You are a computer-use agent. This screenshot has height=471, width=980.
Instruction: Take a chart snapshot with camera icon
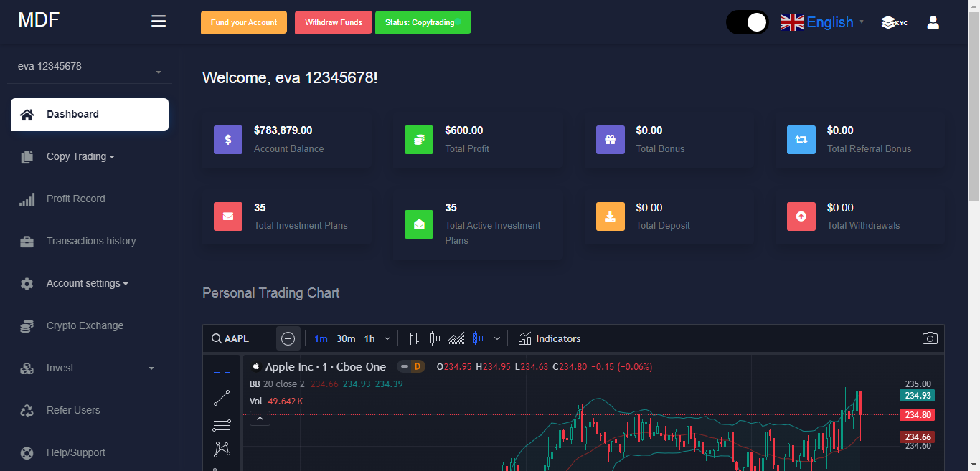[930, 338]
